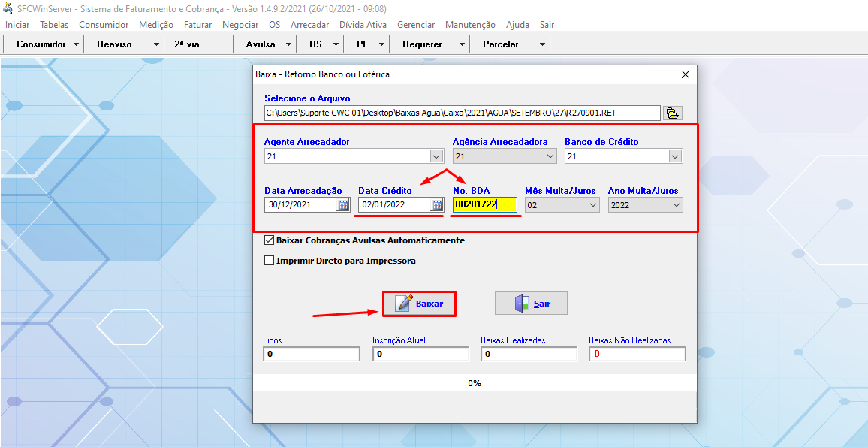Open the Data Arrecadação calendar picker
The width and height of the screenshot is (868, 447).
pos(343,204)
